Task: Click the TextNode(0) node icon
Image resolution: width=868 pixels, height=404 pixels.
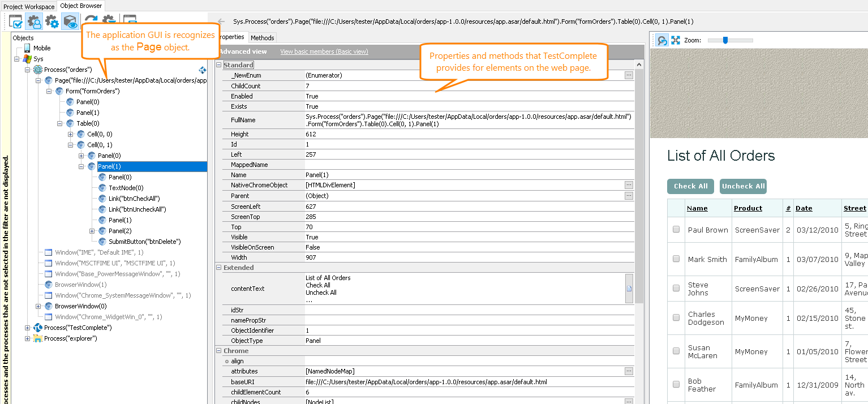Action: pyautogui.click(x=102, y=188)
